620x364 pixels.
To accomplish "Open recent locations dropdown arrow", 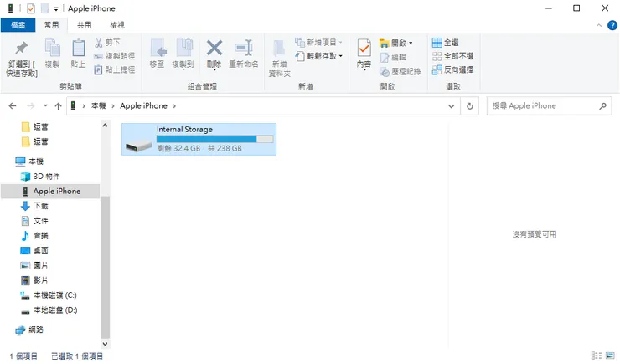I will click(x=45, y=105).
